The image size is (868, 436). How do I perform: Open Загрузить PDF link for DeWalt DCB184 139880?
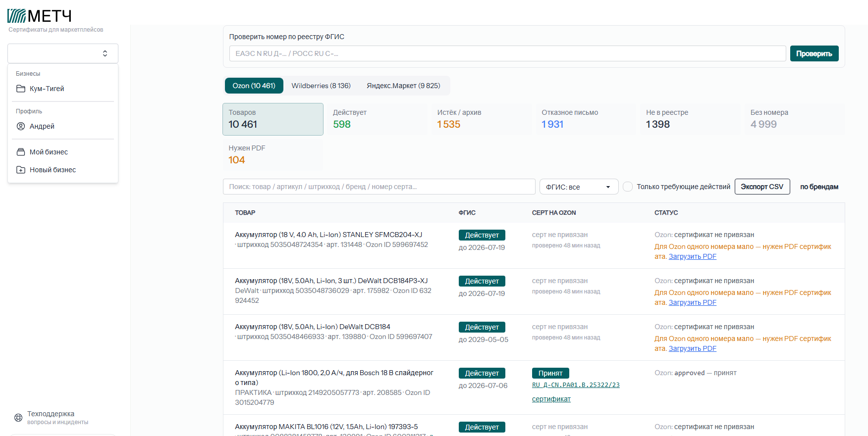tap(692, 348)
